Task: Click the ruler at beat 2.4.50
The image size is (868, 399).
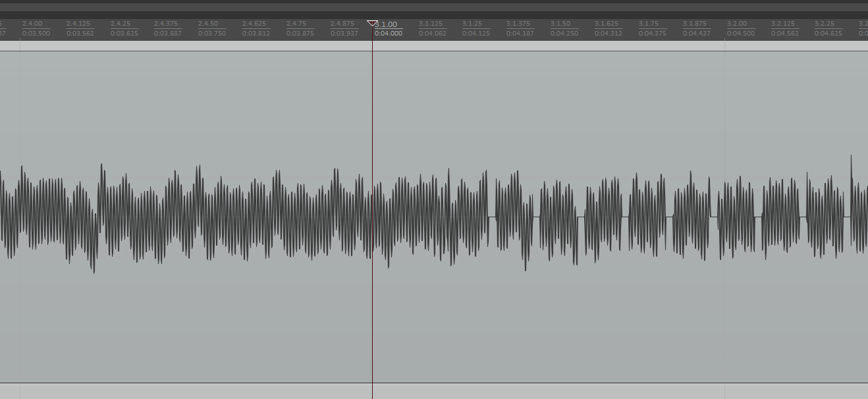Action: [x=208, y=24]
